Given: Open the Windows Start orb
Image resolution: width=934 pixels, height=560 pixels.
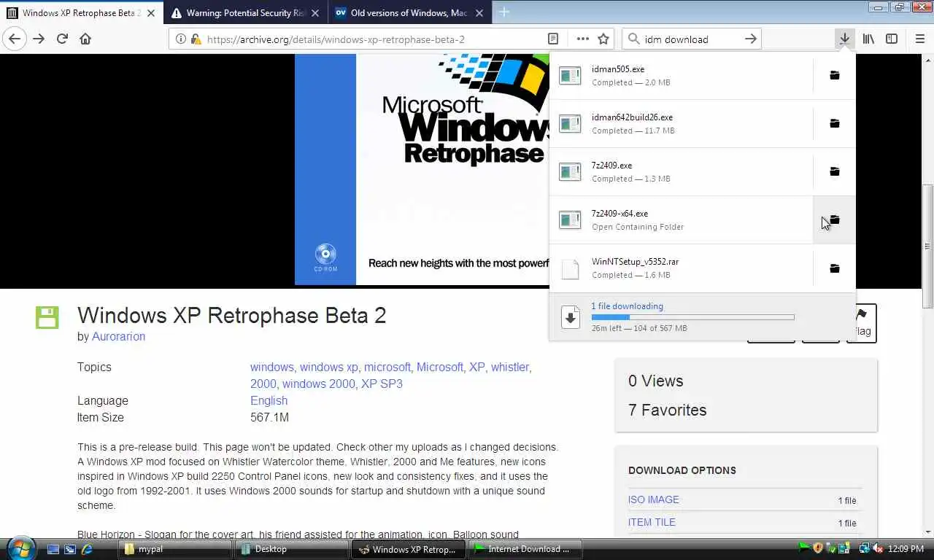Looking at the screenshot, I should click(20, 548).
